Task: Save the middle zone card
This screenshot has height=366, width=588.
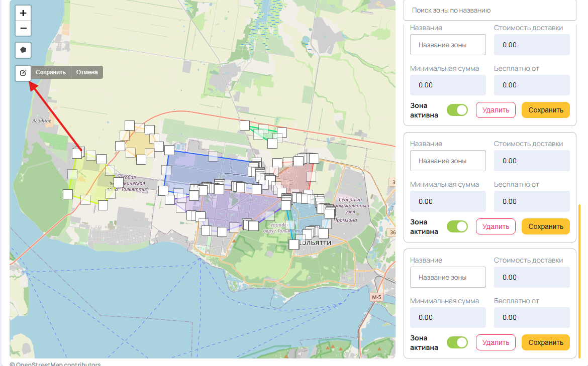Action: [546, 226]
